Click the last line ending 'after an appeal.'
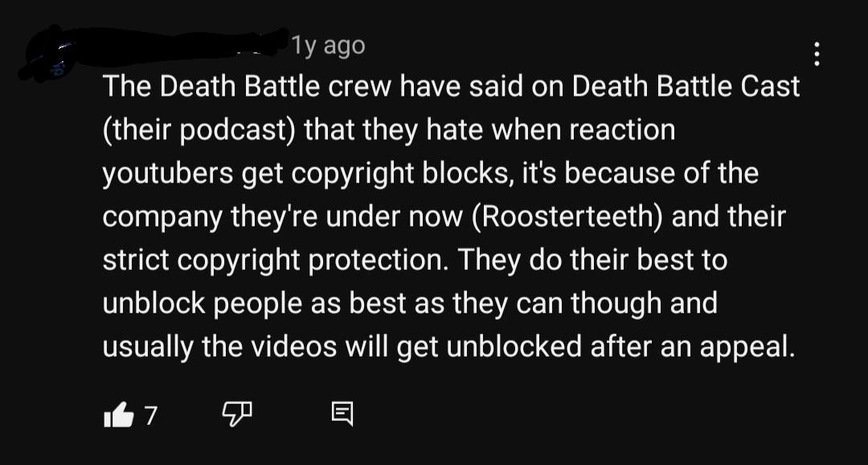Viewport: 868px width, 465px height. pyautogui.click(x=449, y=347)
